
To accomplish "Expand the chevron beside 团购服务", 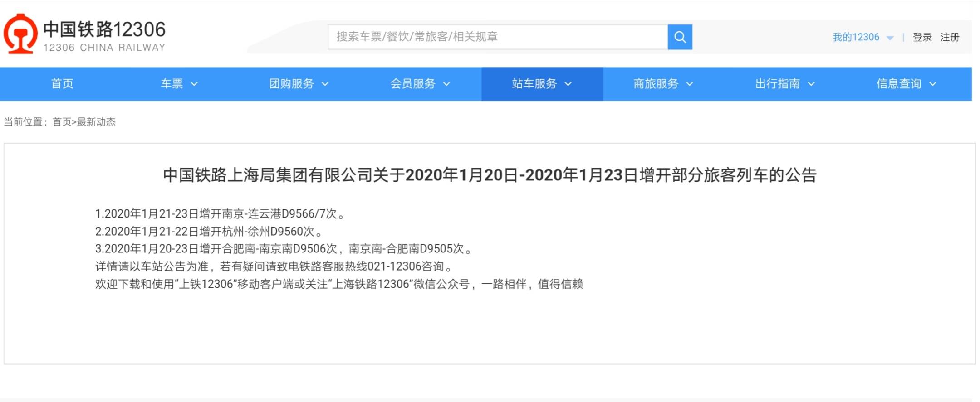I will click(x=325, y=84).
